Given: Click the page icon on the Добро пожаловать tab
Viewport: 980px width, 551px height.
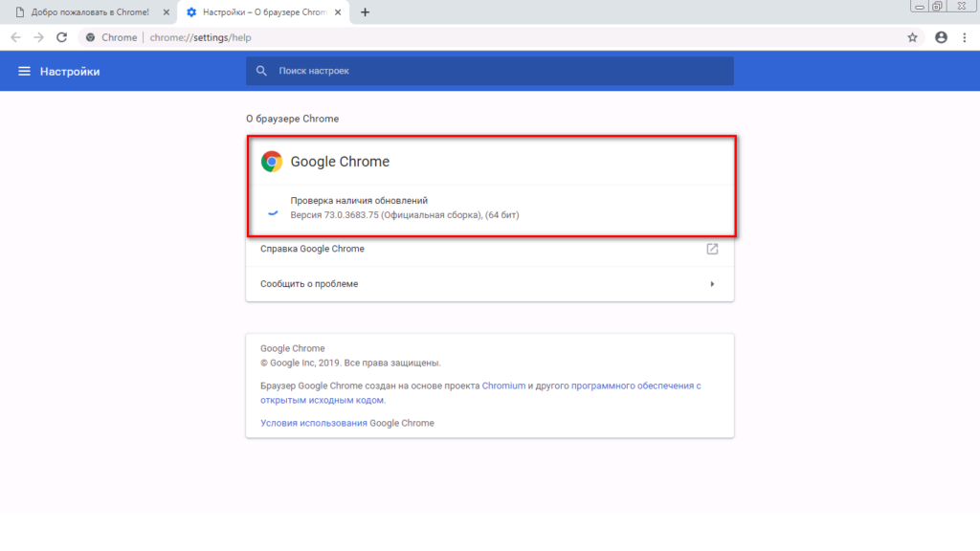Looking at the screenshot, I should pos(20,11).
